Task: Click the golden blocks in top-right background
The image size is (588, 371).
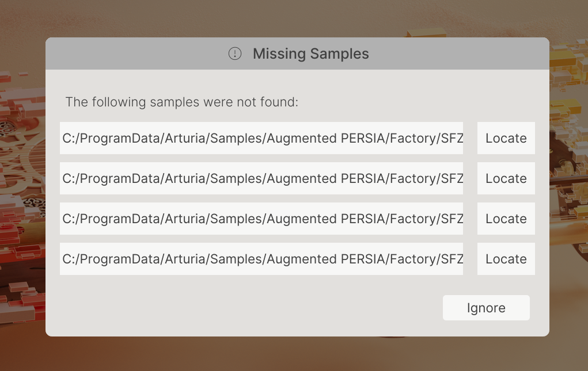Action: pyautogui.click(x=567, y=58)
